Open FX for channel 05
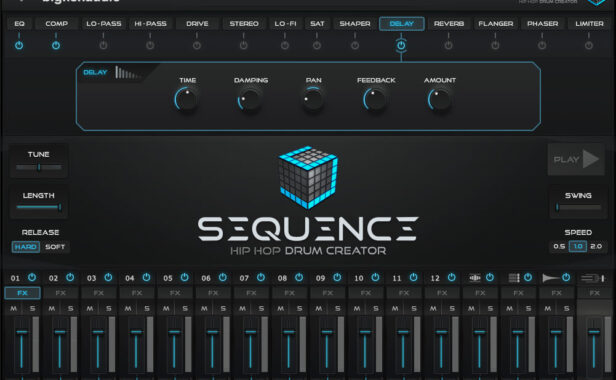616x380 pixels. [175, 293]
